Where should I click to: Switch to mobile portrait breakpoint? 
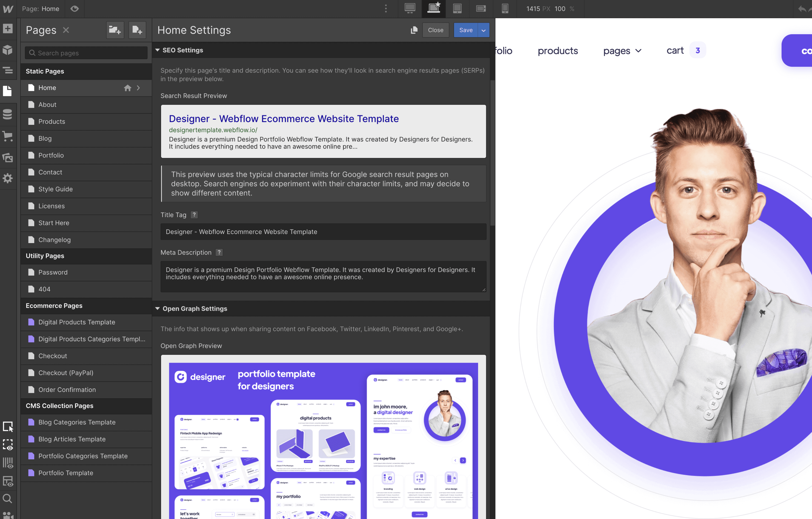pyautogui.click(x=505, y=8)
